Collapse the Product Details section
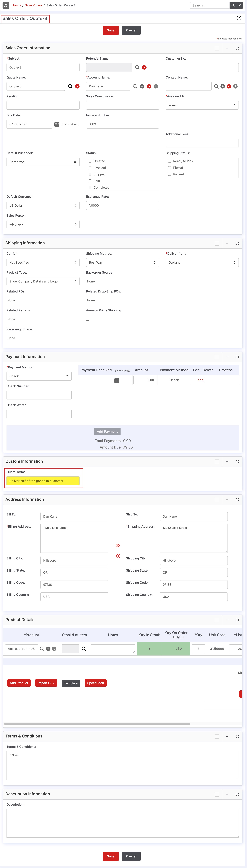This screenshot has width=247, height=868. click(227, 620)
